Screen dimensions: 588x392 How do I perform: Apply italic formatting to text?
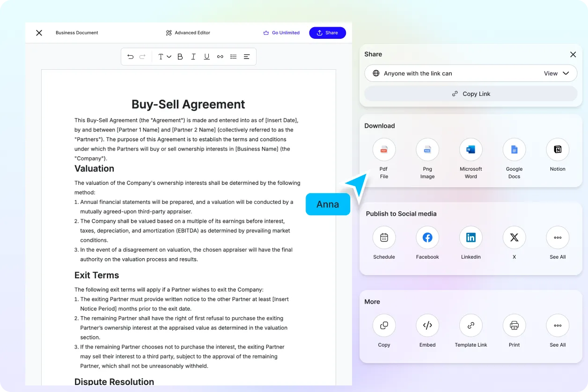(x=193, y=56)
